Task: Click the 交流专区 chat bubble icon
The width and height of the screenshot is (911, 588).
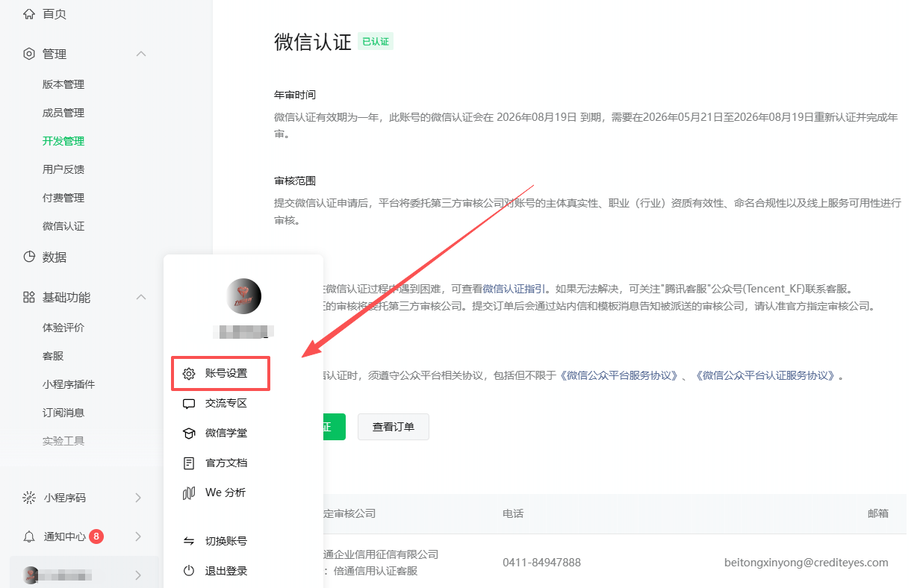Action: [x=189, y=403]
